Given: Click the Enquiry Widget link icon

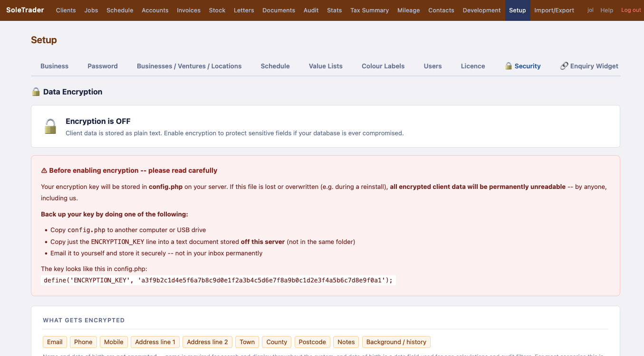Looking at the screenshot, I should click(x=564, y=66).
